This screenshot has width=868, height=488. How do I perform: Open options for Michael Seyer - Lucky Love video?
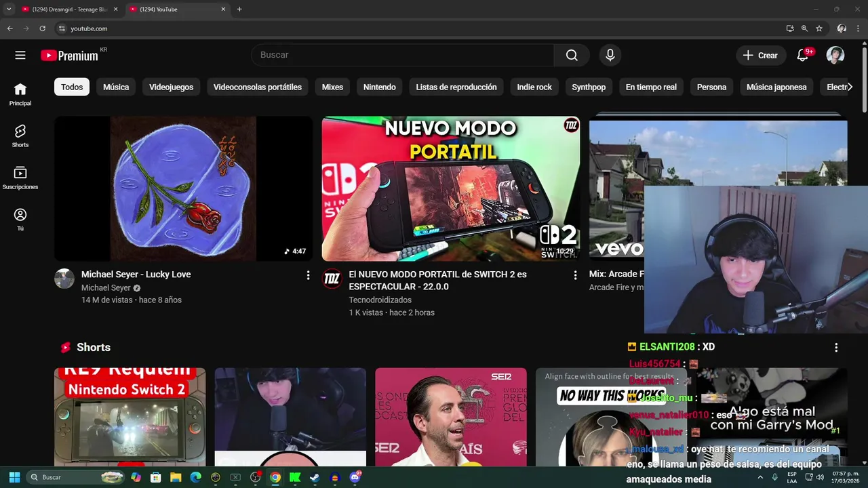coord(308,275)
